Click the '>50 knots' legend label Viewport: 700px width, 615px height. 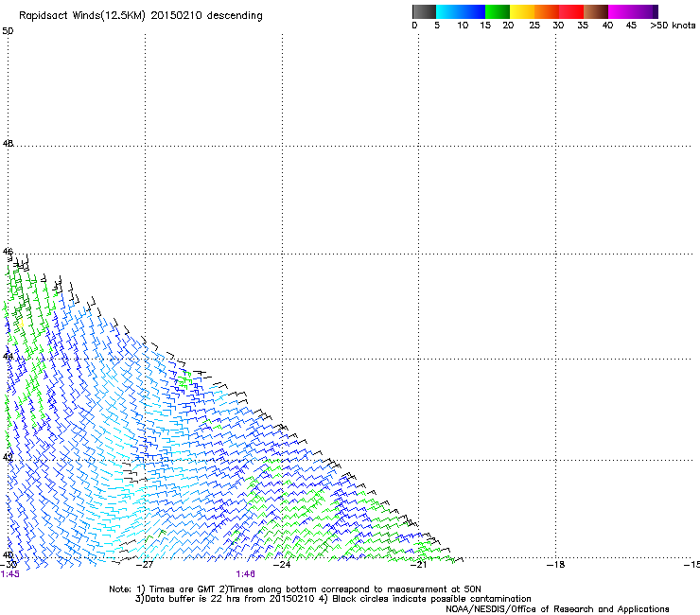point(673,26)
